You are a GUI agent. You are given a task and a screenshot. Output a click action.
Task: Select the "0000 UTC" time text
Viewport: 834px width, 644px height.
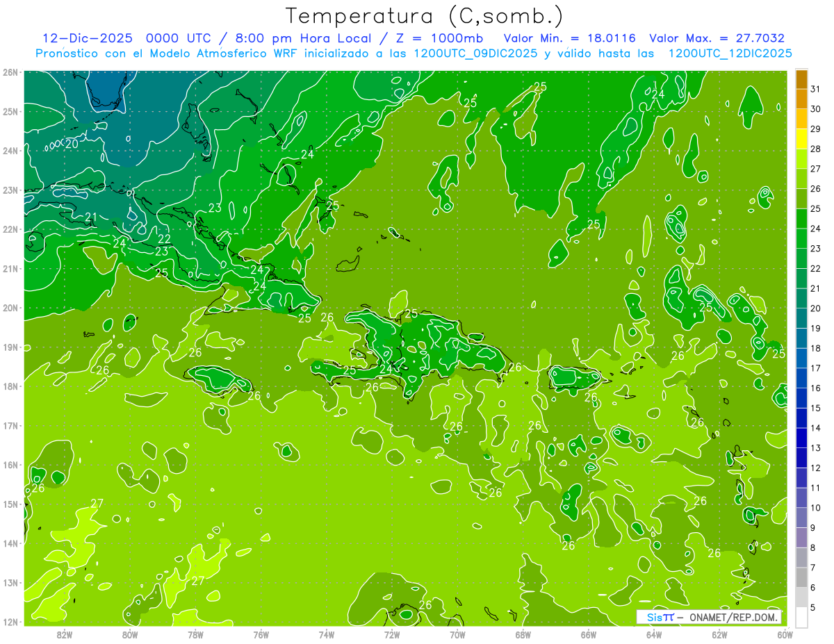pyautogui.click(x=178, y=38)
